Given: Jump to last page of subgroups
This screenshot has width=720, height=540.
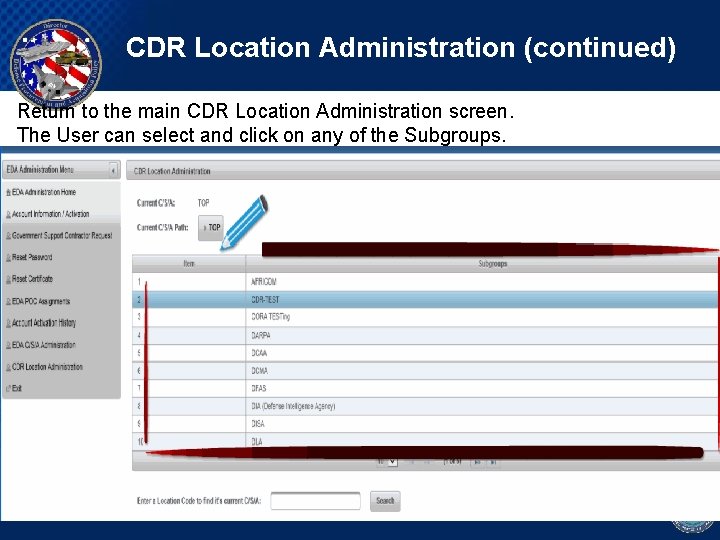Looking at the screenshot, I should coord(493,462).
